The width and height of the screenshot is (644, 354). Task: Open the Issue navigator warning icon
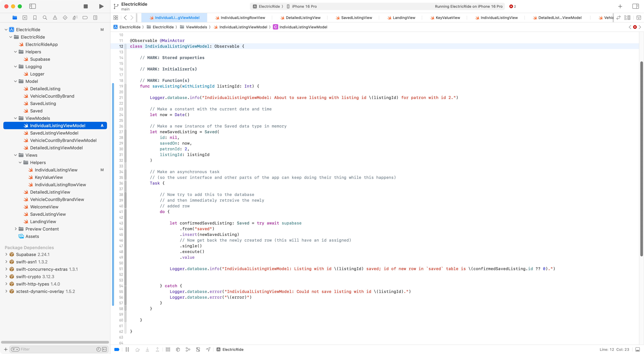tap(55, 17)
